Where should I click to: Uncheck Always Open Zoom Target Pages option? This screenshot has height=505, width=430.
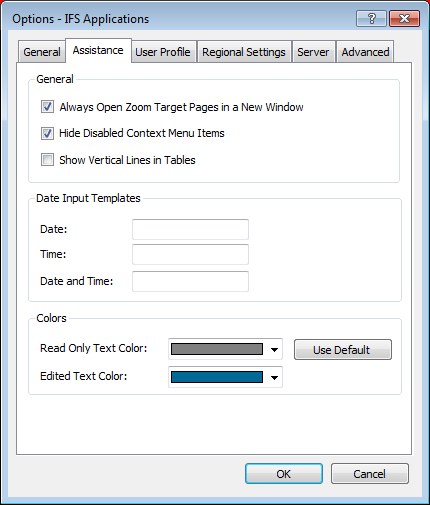click(47, 107)
